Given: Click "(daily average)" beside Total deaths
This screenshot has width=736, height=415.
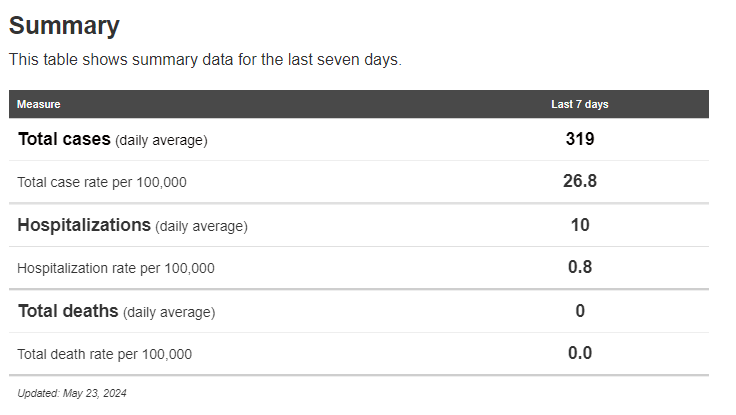Looking at the screenshot, I should coord(169,312).
